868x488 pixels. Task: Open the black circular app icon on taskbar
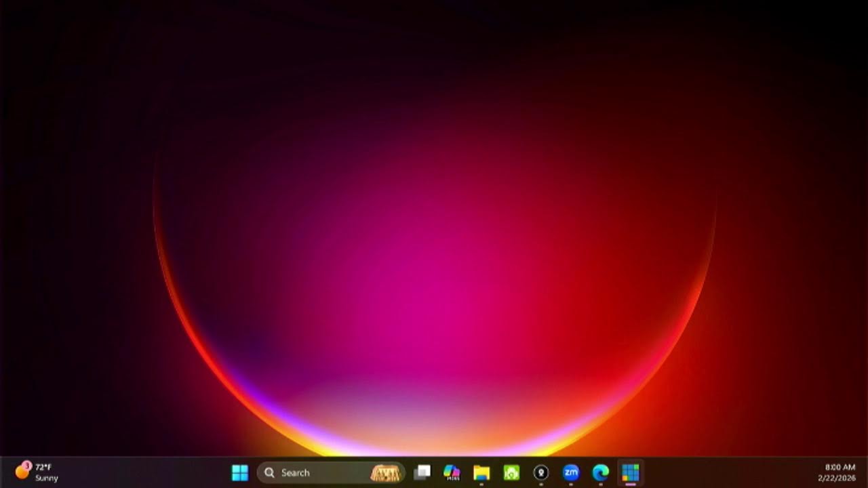(x=541, y=472)
